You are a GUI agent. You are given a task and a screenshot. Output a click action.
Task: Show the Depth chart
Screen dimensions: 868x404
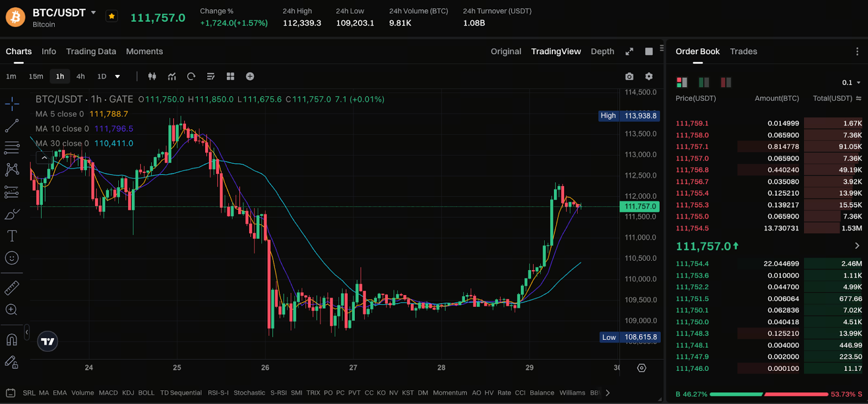(602, 52)
